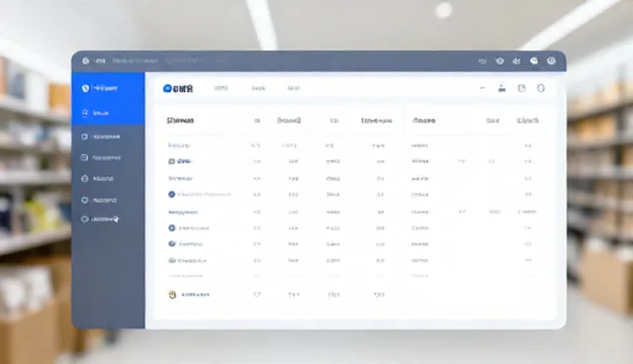
Task: Open the tab right beside the blue logo
Action: (221, 88)
